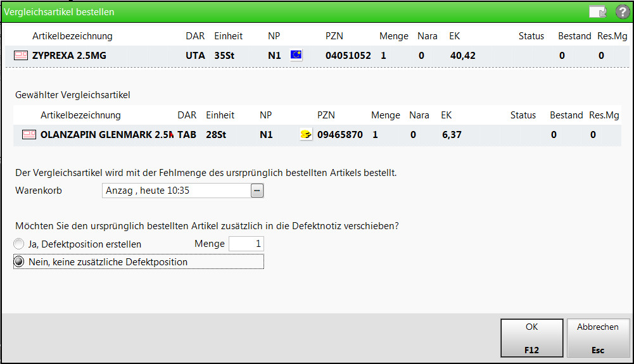Click PZN number 04051052
This screenshot has height=364, width=634.
click(348, 56)
